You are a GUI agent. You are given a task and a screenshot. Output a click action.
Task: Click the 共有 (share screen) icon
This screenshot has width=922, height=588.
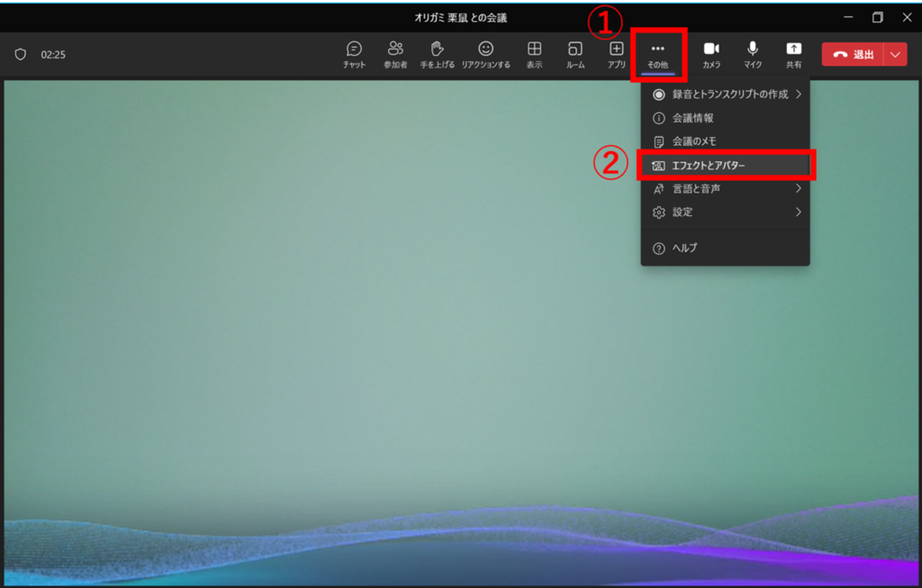point(793,53)
